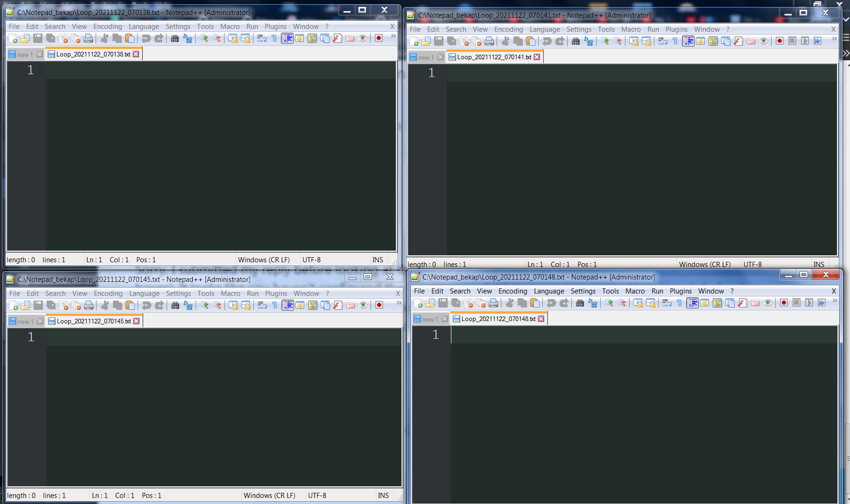This screenshot has height=504, width=850.
Task: Toggle synchronized horizontal scrolling in 070145 window
Action: pos(246,305)
